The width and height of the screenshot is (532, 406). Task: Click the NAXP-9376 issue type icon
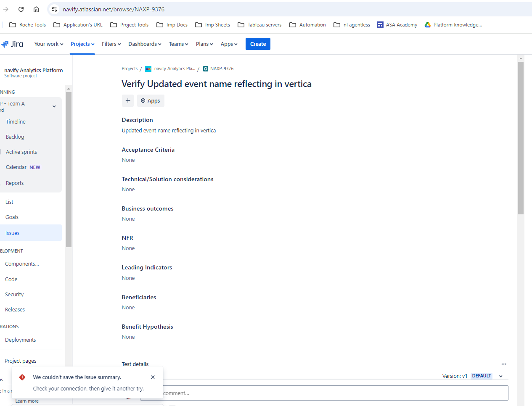(205, 69)
